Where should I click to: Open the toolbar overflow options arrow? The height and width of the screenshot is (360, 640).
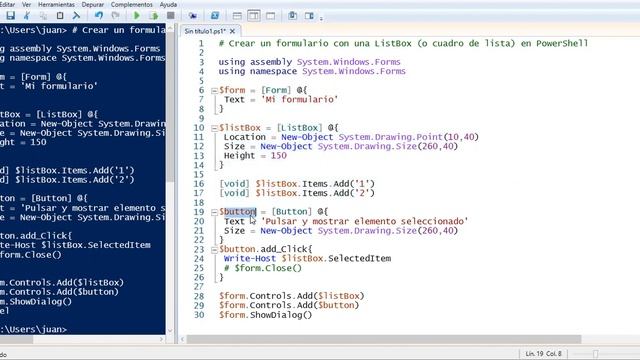coord(321,18)
